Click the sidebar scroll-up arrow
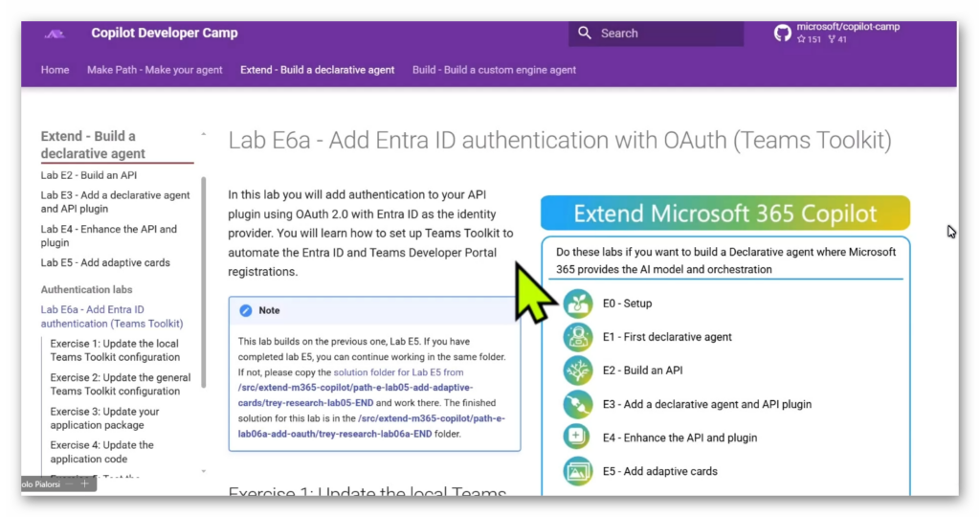 tap(203, 134)
